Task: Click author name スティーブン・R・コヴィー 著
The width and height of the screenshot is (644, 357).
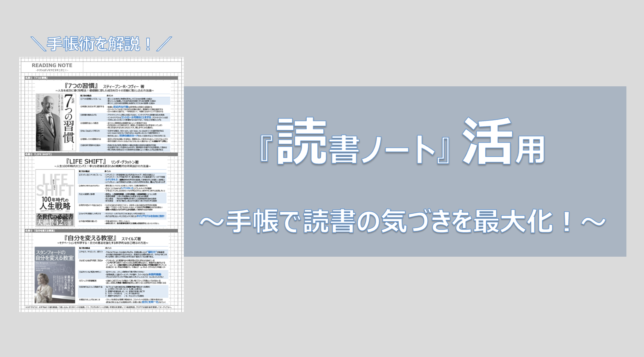Action: (x=124, y=87)
